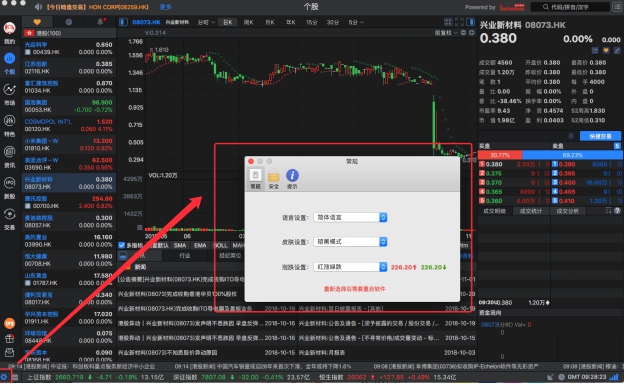Image resolution: width=624 pixels, height=384 pixels.
Task: Toggle the right side panel layout icon
Action: pyautogui.click(x=470, y=22)
